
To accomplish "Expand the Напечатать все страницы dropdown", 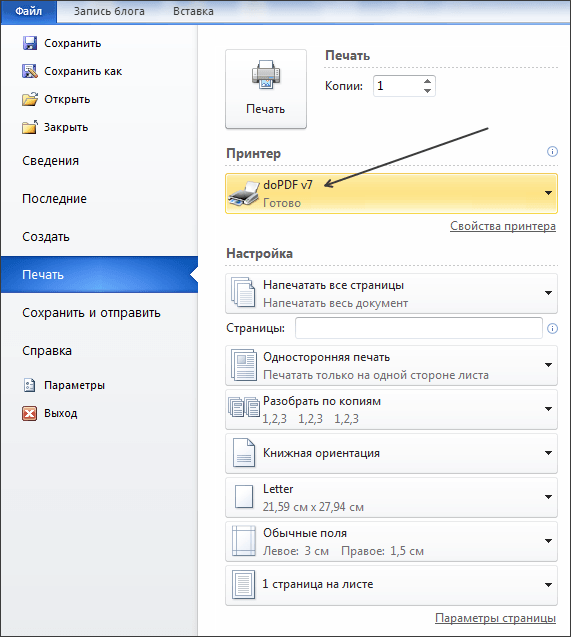I will (391, 293).
